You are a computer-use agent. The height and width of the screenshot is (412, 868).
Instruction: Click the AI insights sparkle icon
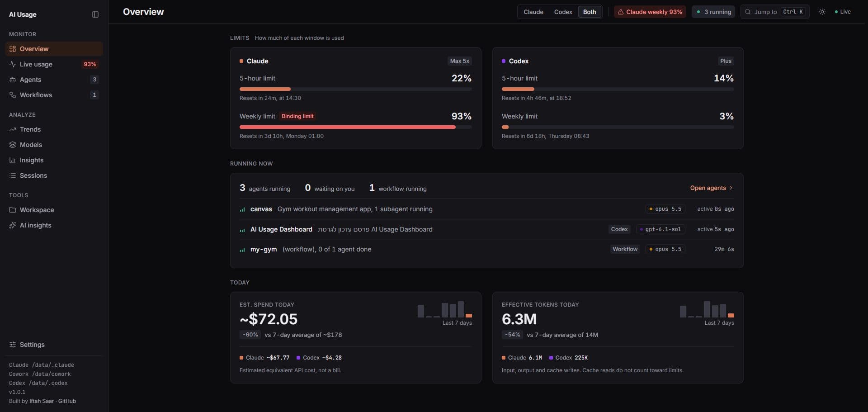click(x=13, y=225)
